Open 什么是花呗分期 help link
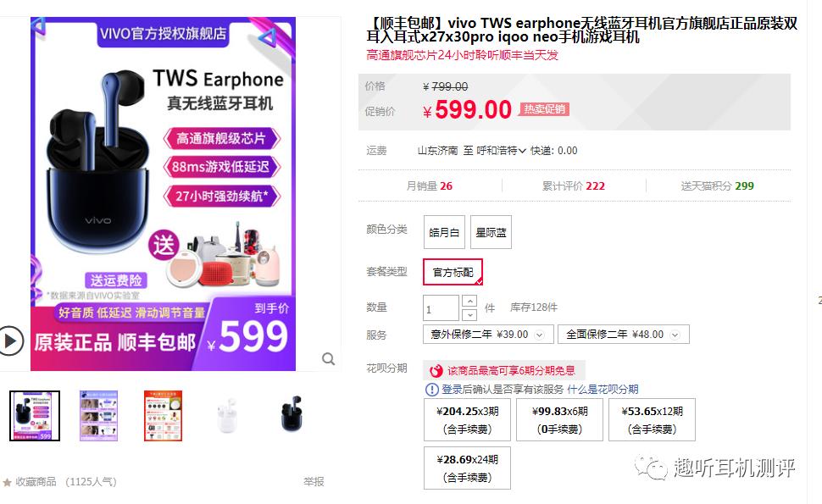Image resolution: width=822 pixels, height=504 pixels. click(603, 390)
